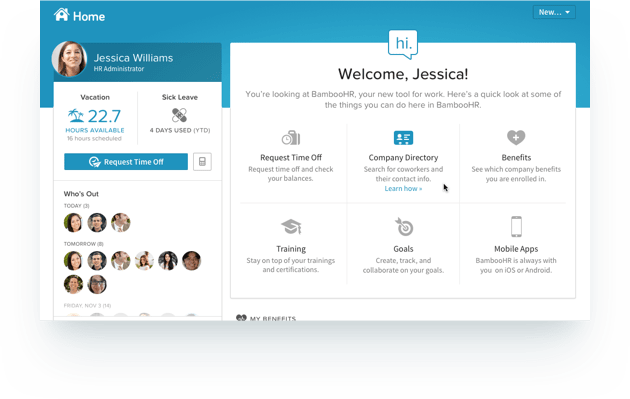Click the last avatar with glasses under Tomorrow
The width and height of the screenshot is (630, 399).
click(97, 284)
